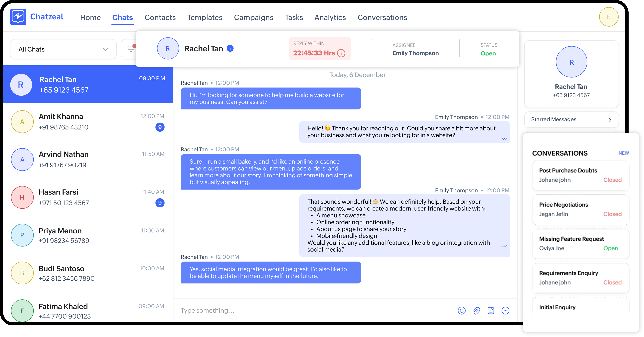Click the info icon beside Rachel Tan
The width and height of the screenshot is (644, 337).
pyautogui.click(x=230, y=49)
